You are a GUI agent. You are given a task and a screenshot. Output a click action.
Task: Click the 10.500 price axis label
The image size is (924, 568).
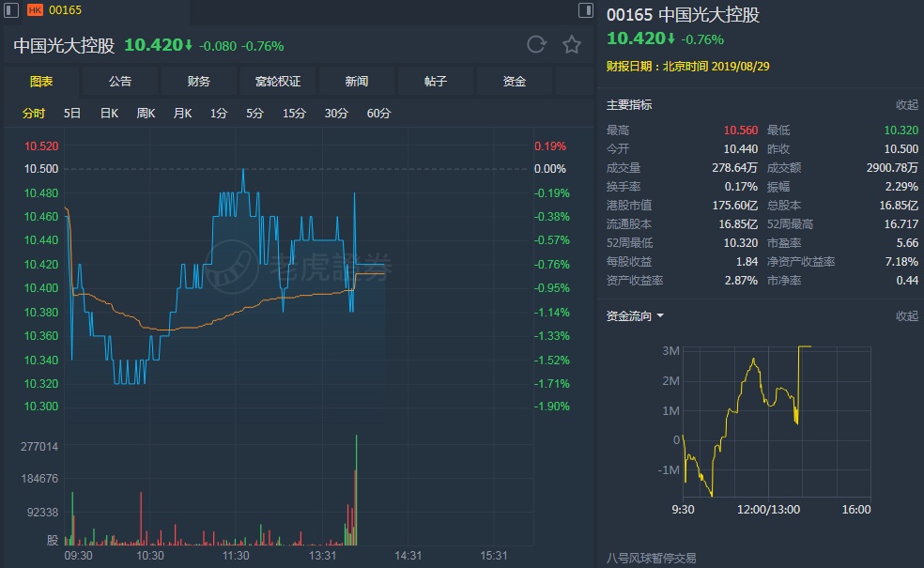coord(41,169)
